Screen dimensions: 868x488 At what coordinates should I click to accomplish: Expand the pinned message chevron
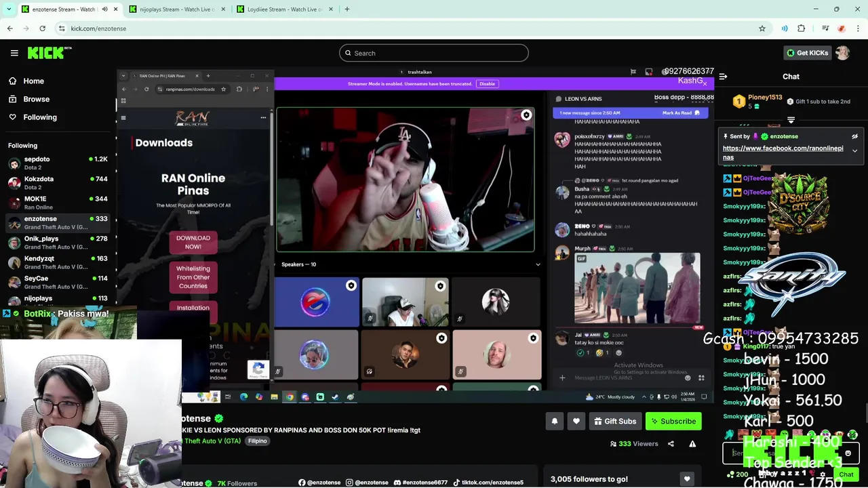click(x=854, y=150)
